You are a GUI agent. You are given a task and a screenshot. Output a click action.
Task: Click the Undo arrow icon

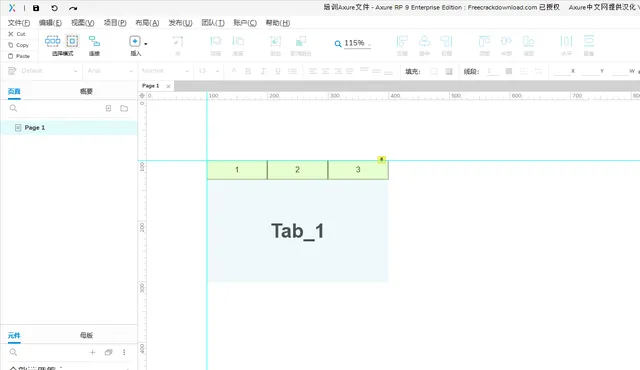click(x=54, y=8)
